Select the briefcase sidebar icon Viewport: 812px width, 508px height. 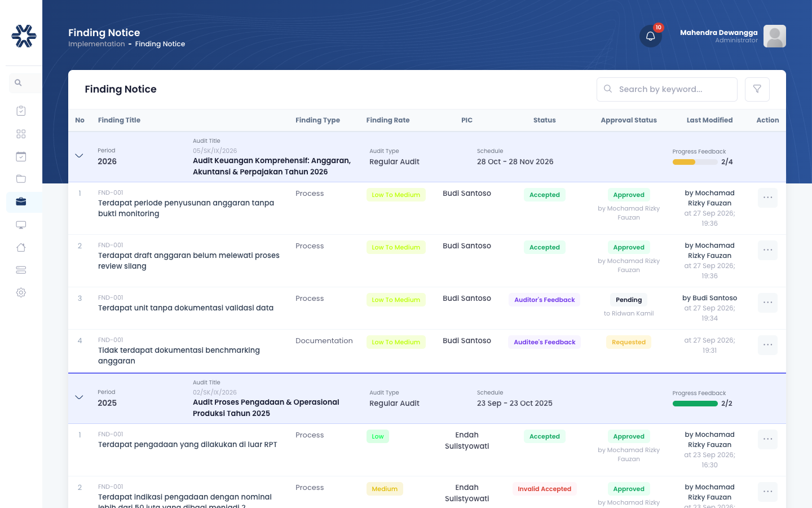(x=21, y=202)
